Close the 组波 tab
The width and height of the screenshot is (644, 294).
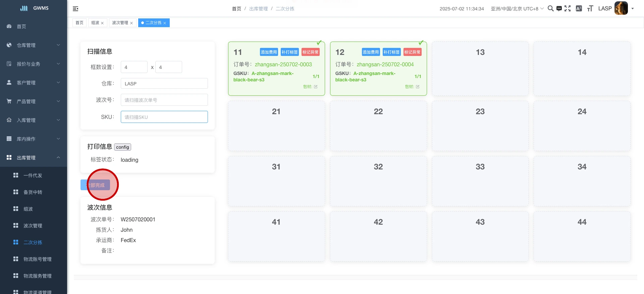coord(102,23)
